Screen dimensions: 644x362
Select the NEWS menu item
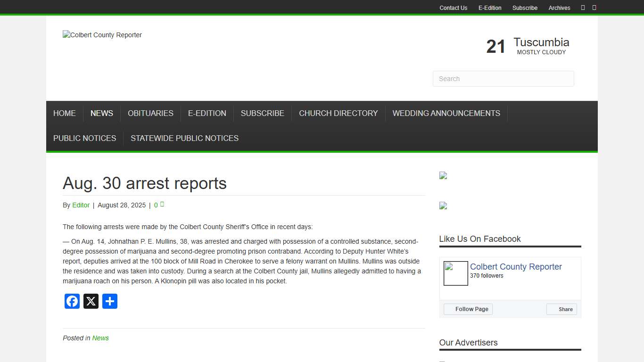click(101, 113)
